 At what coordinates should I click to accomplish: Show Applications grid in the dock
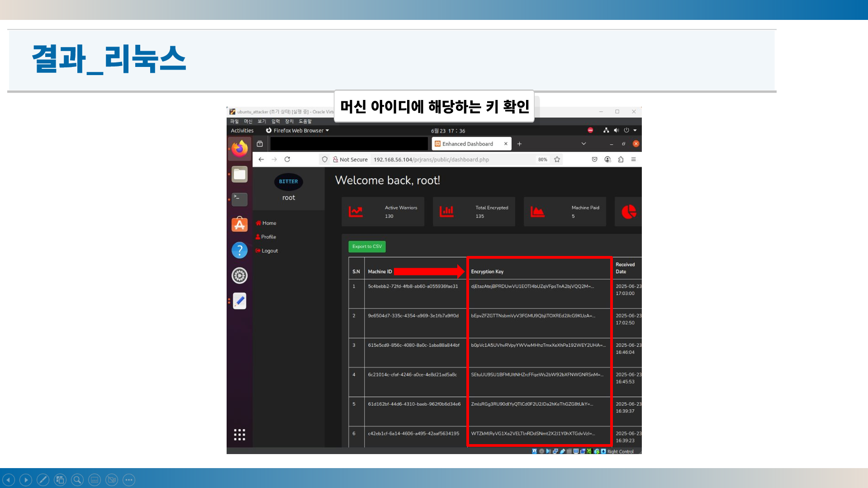pyautogui.click(x=239, y=435)
